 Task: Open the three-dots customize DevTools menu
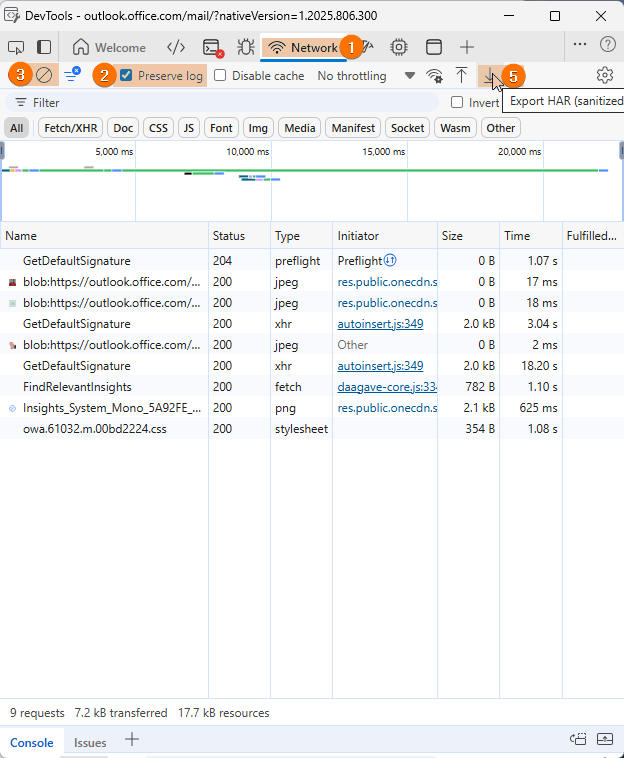pos(580,44)
